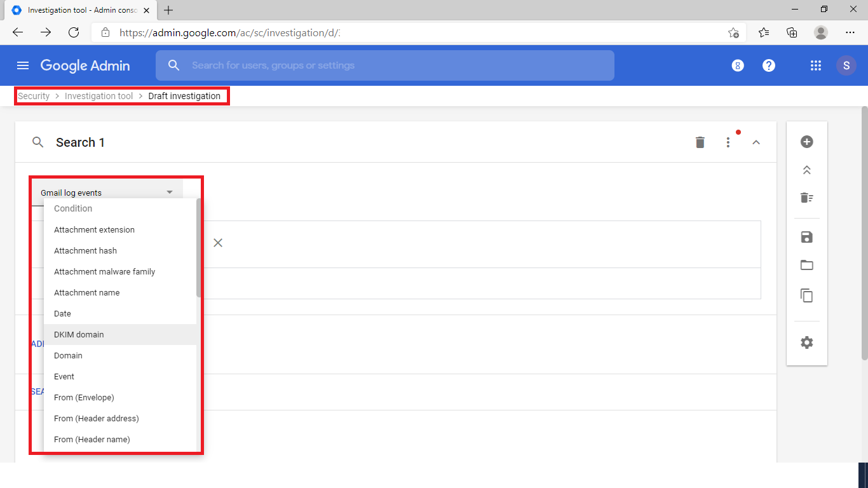Viewport: 868px width, 488px height.
Task: Collapse all searches with double chevron icon
Action: (x=807, y=170)
